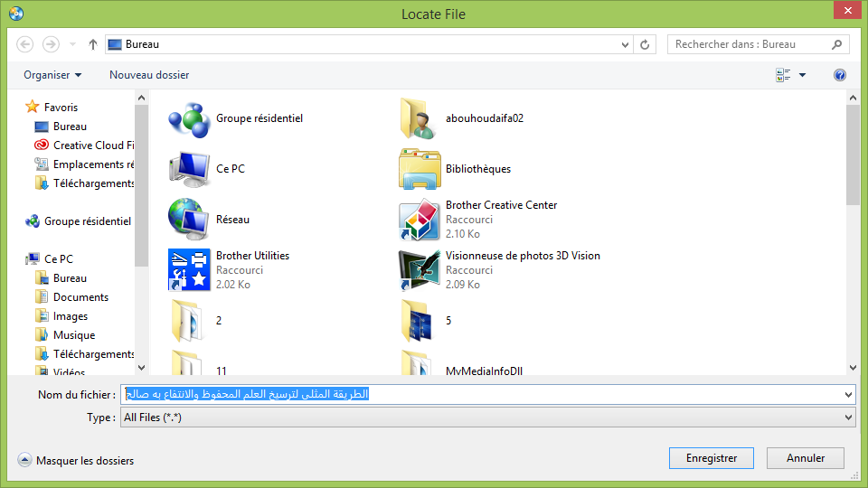This screenshot has width=868, height=488.
Task: Refresh the Bureau folder listing
Action: (x=645, y=44)
